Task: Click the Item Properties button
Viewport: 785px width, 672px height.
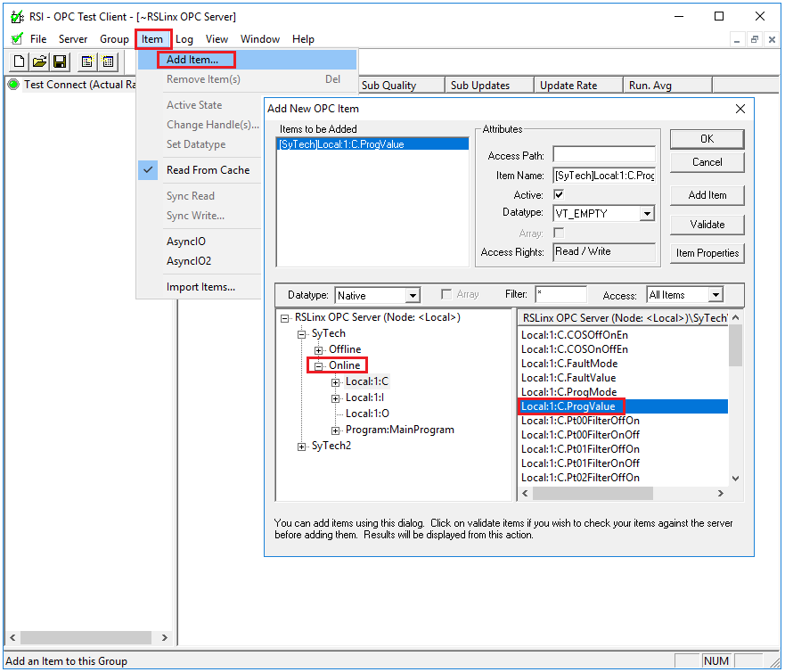Action: tap(707, 253)
